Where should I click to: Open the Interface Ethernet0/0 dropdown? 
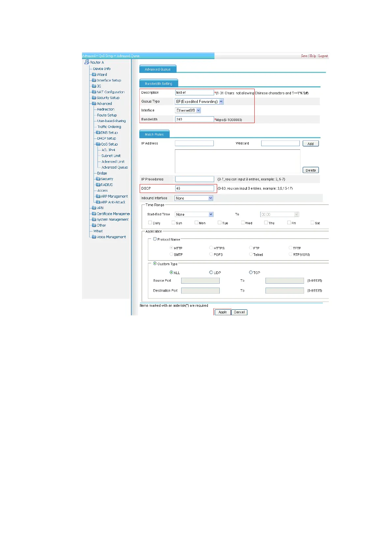[188, 110]
